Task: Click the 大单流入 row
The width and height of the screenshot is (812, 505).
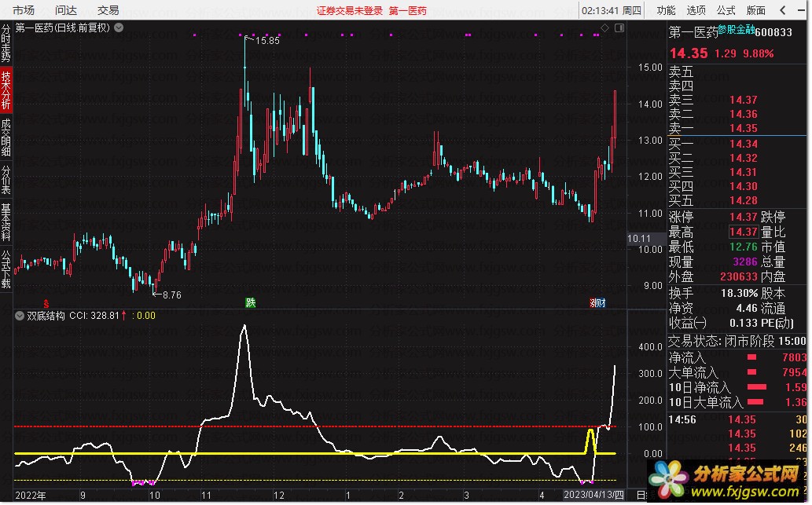Action: point(737,372)
